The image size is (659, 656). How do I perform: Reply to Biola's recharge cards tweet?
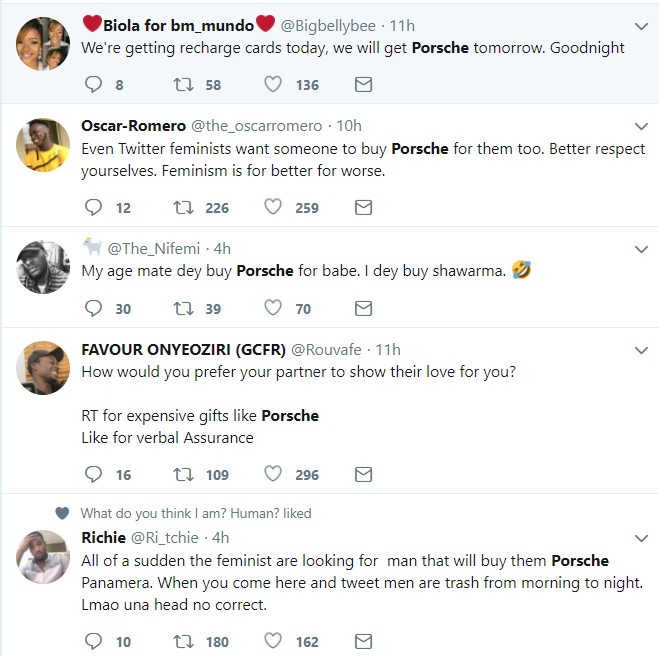click(93, 85)
